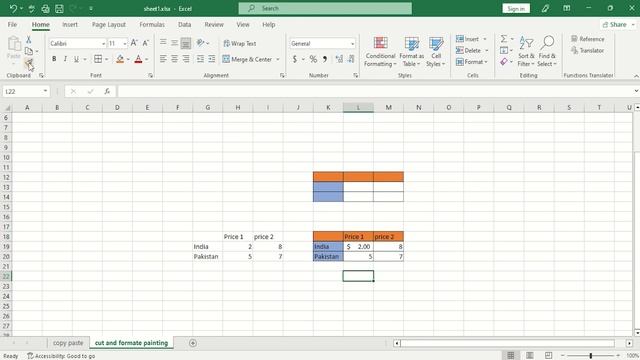Click the zoom slider handle in status bar
640x360 pixels.
click(x=590, y=356)
